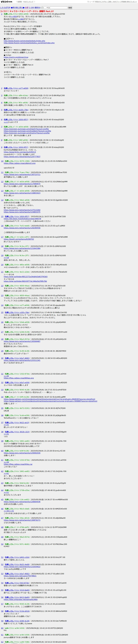Open catbox ljthku.rar link
This screenshot has width=138, height=644.
click(18, 465)
